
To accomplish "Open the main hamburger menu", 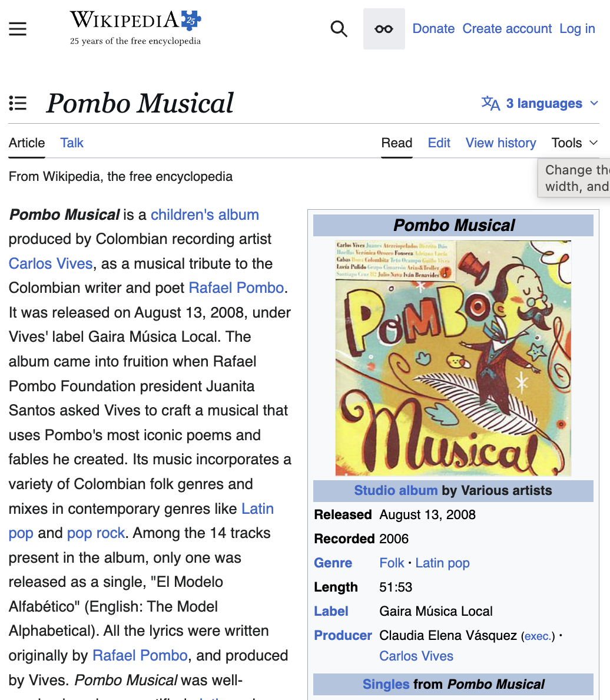I will (18, 29).
